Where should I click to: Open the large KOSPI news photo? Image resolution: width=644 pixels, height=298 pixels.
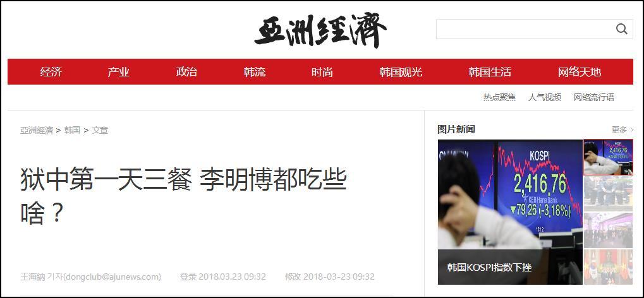(x=510, y=212)
